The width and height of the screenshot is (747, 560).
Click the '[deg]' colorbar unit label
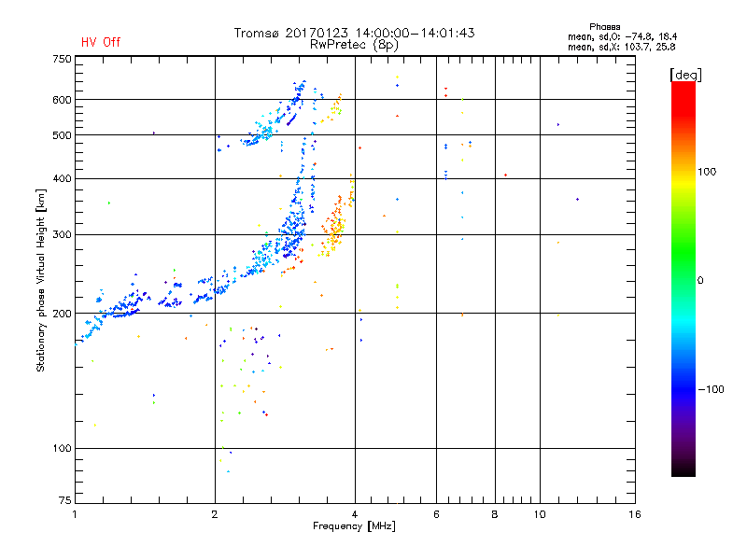click(685, 75)
